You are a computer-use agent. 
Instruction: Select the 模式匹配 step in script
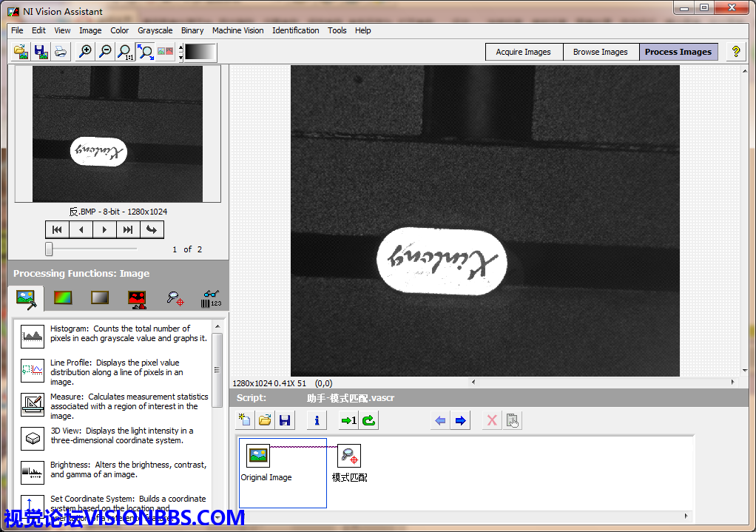click(349, 462)
